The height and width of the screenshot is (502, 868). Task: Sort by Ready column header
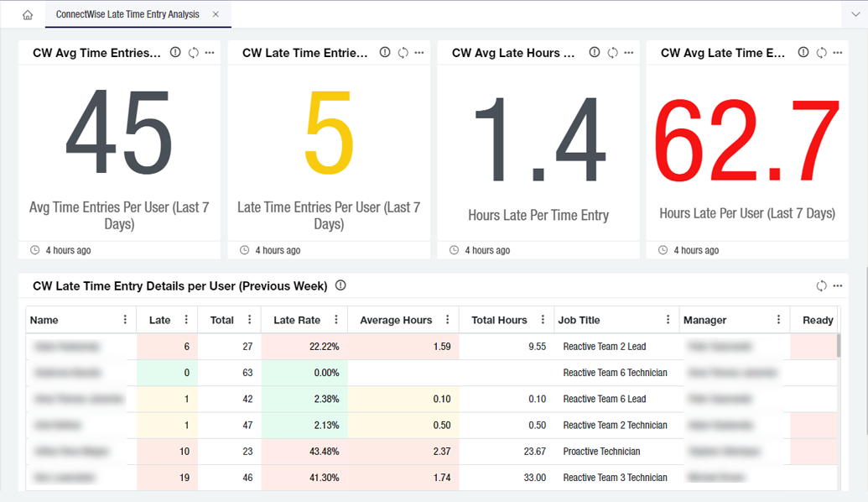coord(818,321)
